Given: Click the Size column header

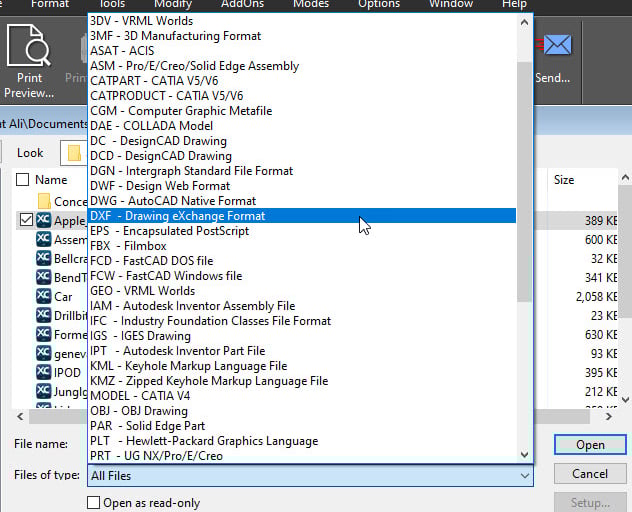Looking at the screenshot, I should [x=564, y=180].
